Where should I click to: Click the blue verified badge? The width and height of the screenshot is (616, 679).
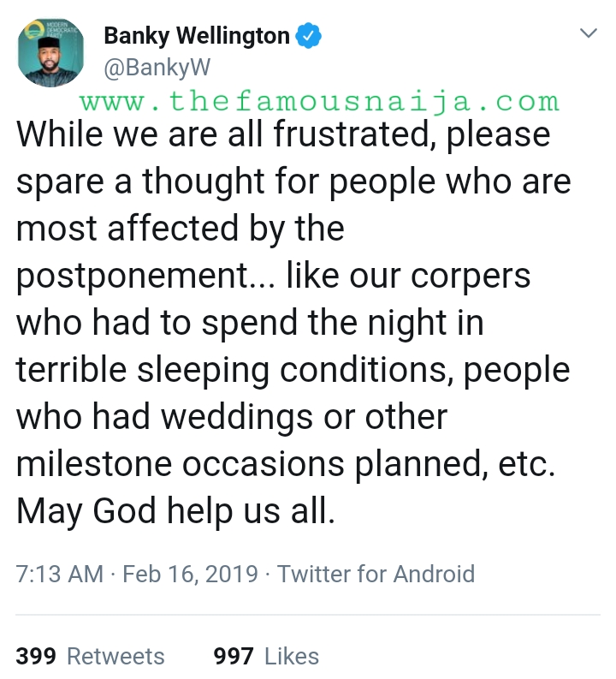point(309,36)
